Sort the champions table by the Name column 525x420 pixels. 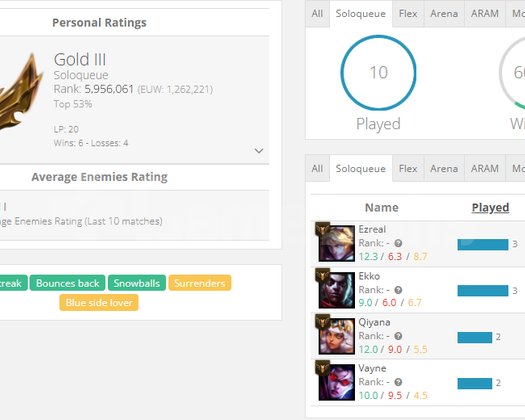382,208
